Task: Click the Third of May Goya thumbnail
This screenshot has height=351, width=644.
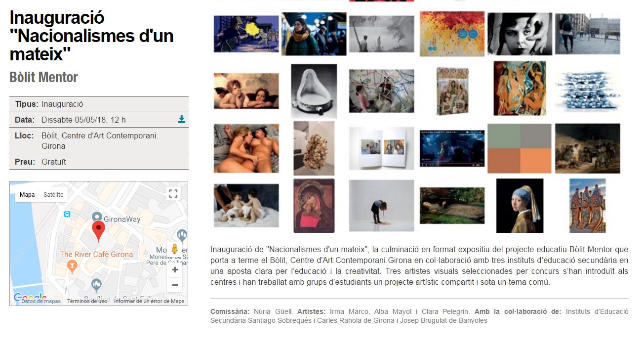Action: (587, 148)
